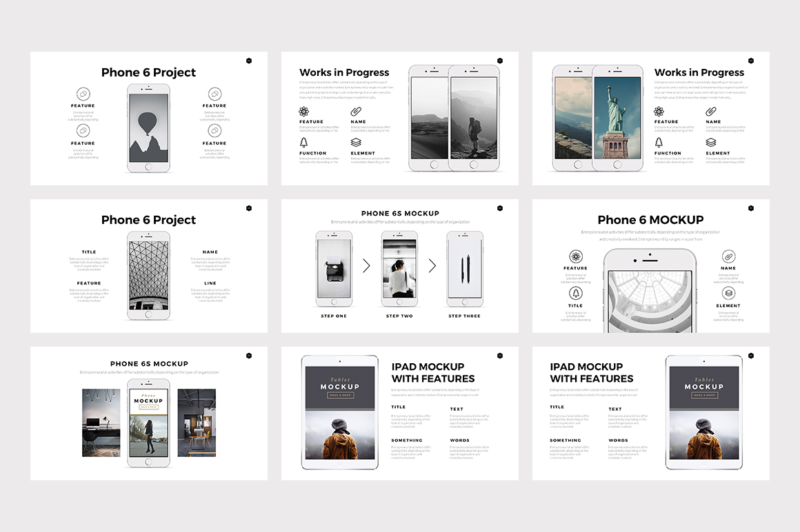Viewport: 800px width, 532px height.
Task: Select the paperclip NAME icon on Statue of Liberty slide
Action: click(711, 112)
